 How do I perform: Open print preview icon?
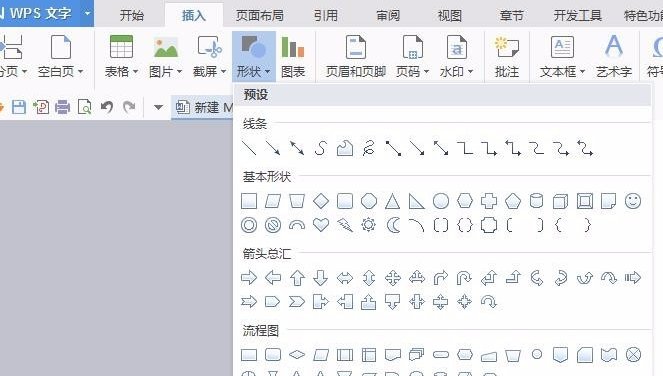pos(85,107)
